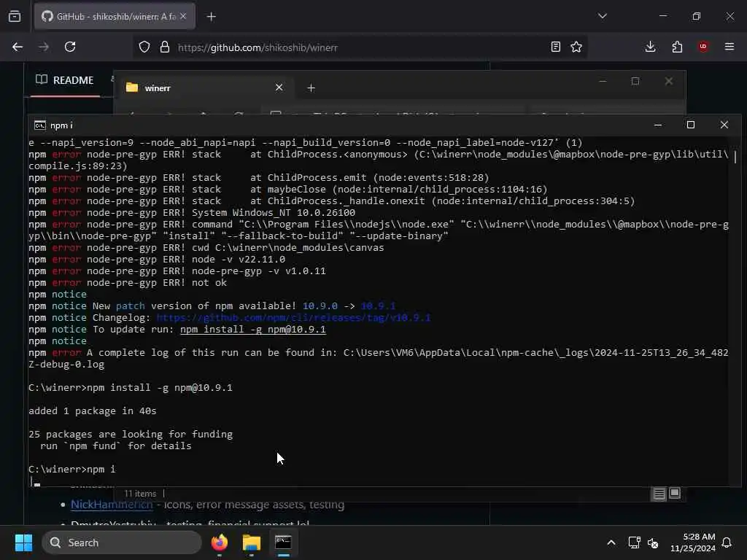747x560 pixels.
Task: Bookmark this page with star
Action: 576,47
